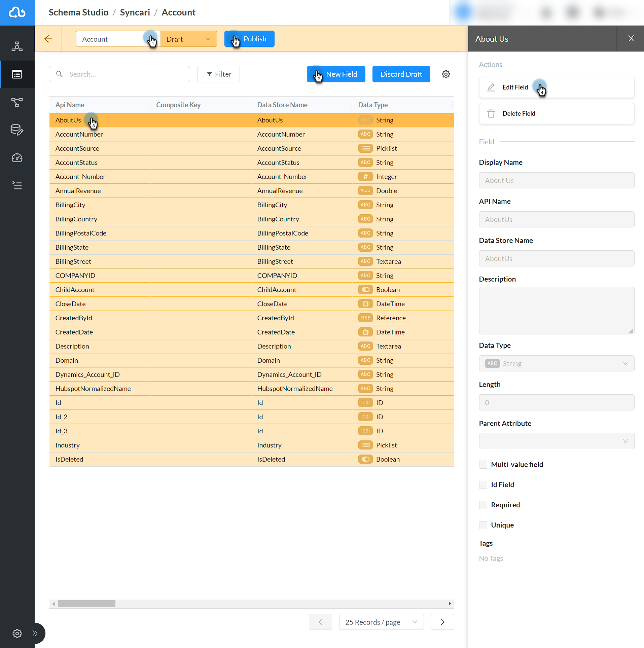Screen dimensions: 644x648
Task: Close the About Us panel
Action: click(631, 39)
